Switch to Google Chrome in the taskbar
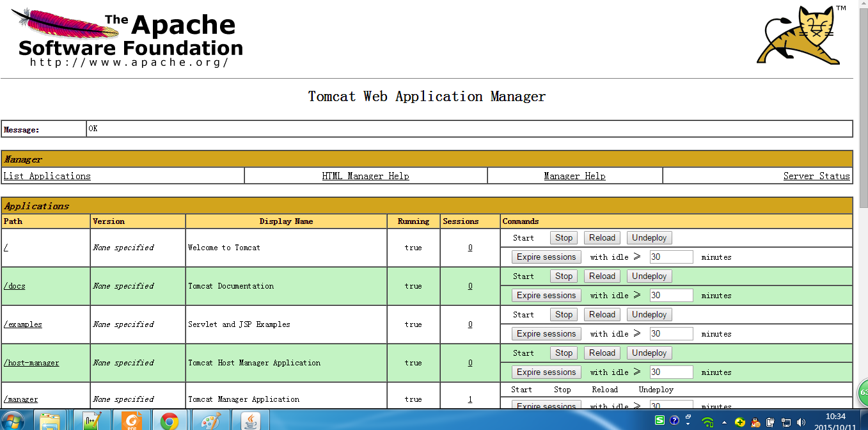This screenshot has width=868, height=430. coord(170,421)
